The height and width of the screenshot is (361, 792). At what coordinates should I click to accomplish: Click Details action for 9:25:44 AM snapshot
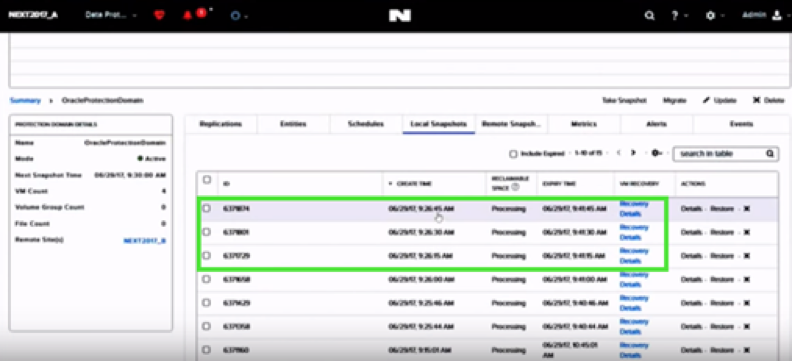691,327
